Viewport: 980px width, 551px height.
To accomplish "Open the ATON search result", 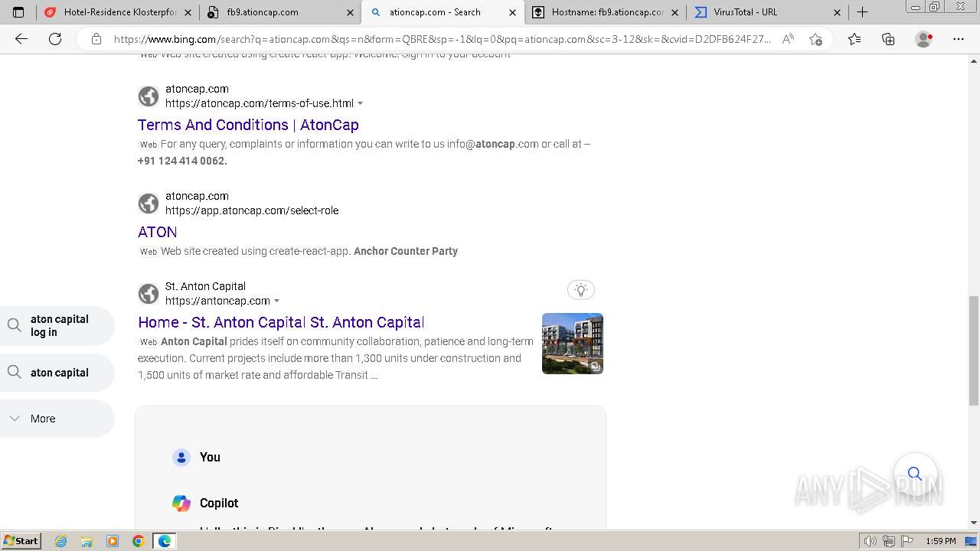I will click(157, 232).
